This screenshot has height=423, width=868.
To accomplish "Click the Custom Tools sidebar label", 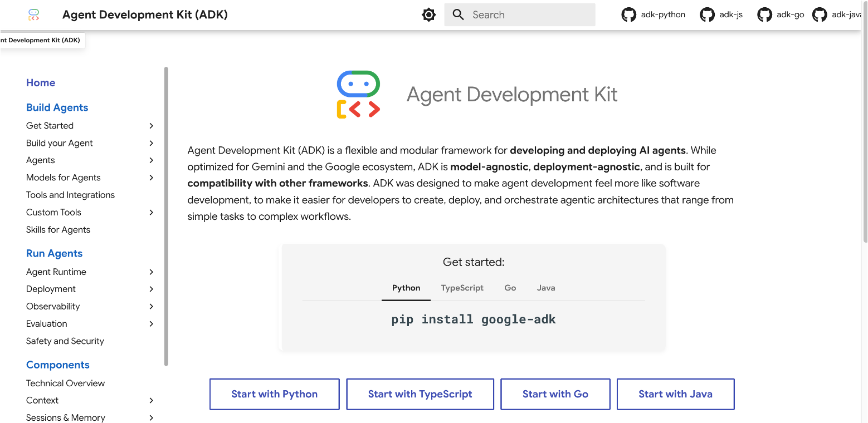I will 53,212.
